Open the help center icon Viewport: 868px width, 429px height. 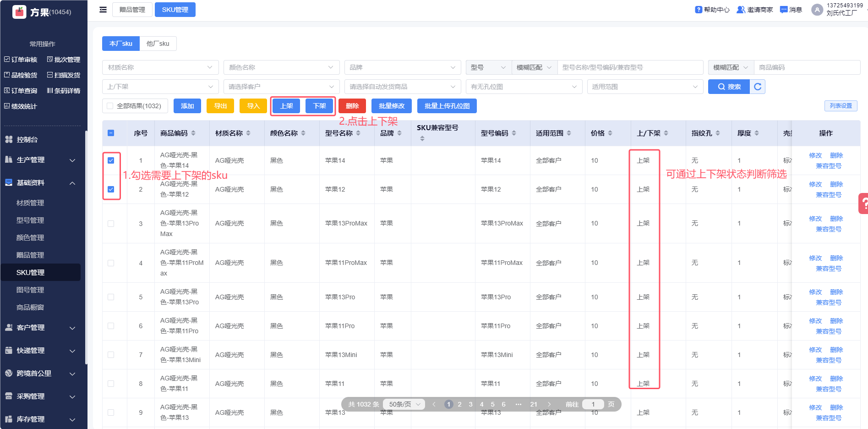point(699,10)
